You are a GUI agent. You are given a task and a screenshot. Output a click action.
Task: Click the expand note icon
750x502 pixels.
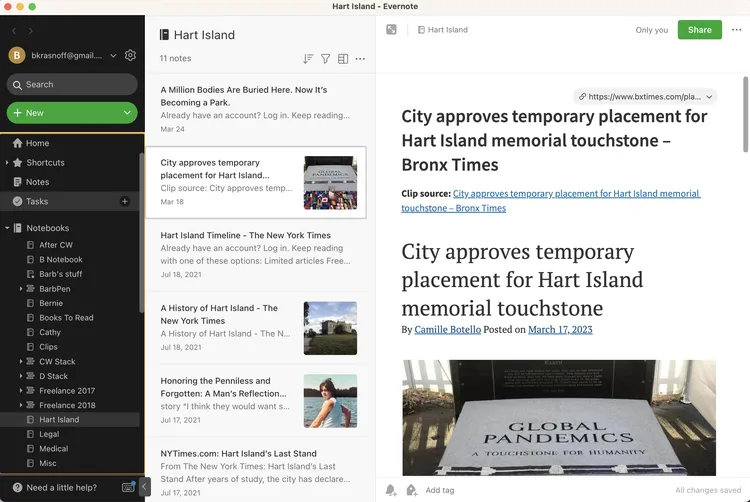391,30
